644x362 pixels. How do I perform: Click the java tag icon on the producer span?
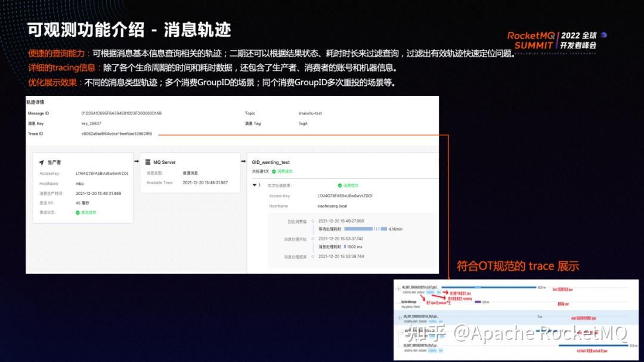pyautogui.click(x=439, y=292)
